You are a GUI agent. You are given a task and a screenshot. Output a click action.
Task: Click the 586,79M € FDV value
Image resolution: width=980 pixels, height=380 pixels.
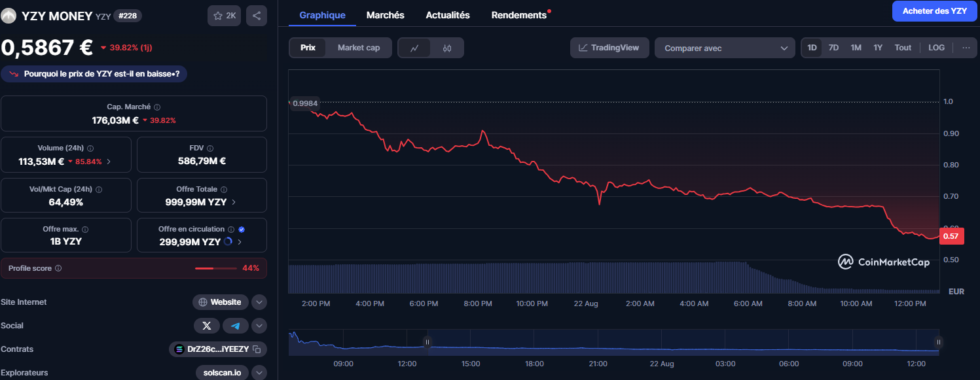coord(202,161)
